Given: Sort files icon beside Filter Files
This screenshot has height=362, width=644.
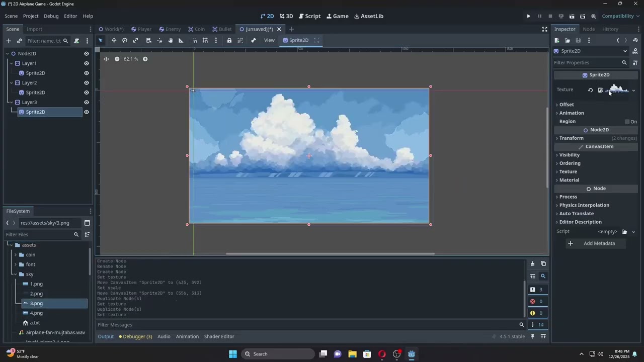Looking at the screenshot, I should (x=87, y=234).
